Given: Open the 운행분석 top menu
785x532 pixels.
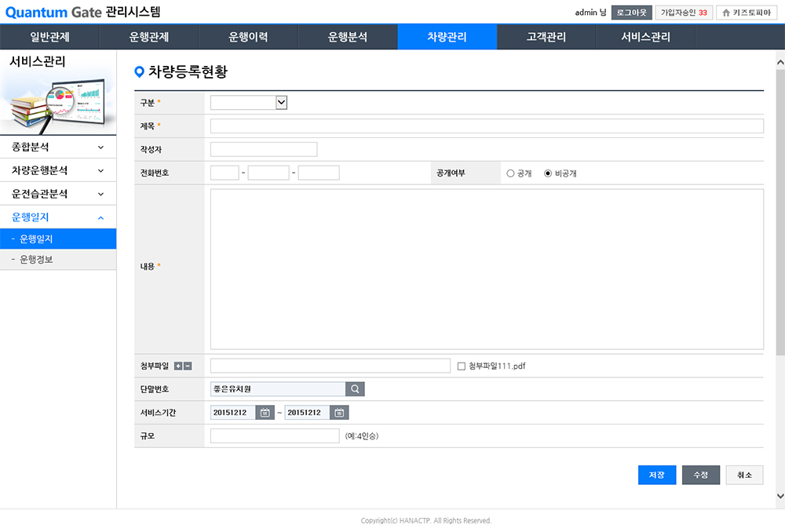Looking at the screenshot, I should click(x=348, y=37).
